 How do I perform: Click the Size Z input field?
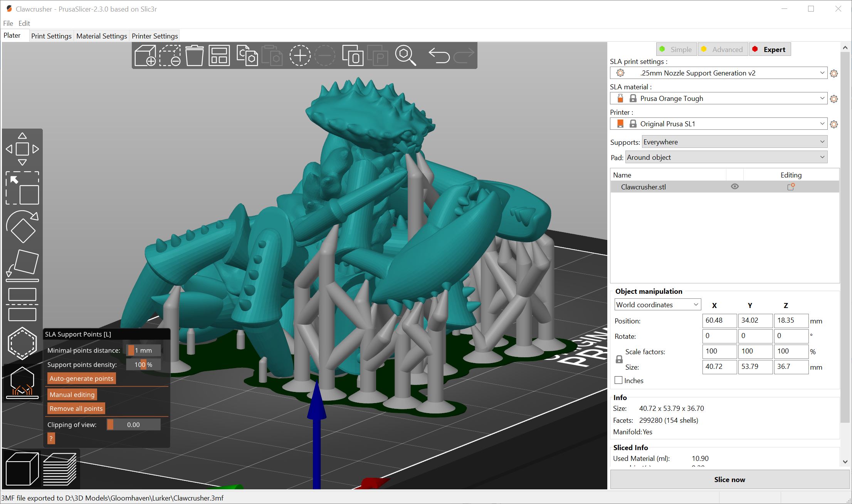[791, 367]
